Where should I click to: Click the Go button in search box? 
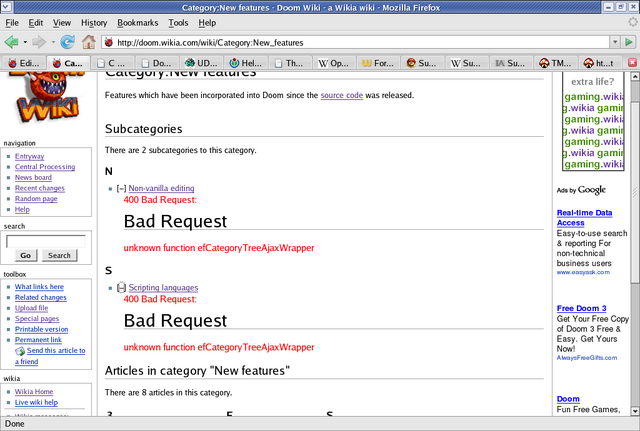click(26, 255)
